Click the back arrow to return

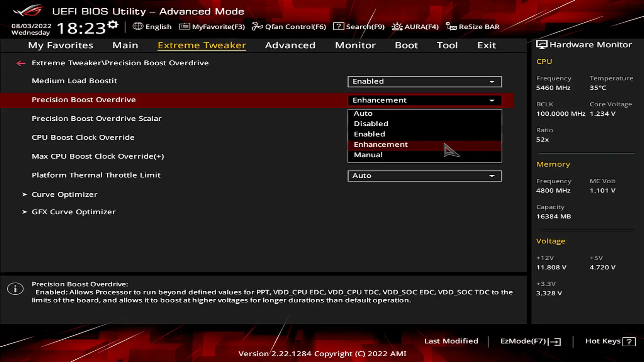coord(21,63)
